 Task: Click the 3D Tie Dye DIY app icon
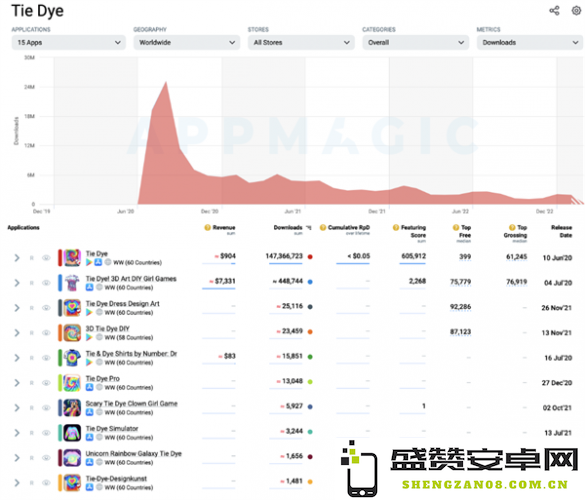(x=72, y=333)
